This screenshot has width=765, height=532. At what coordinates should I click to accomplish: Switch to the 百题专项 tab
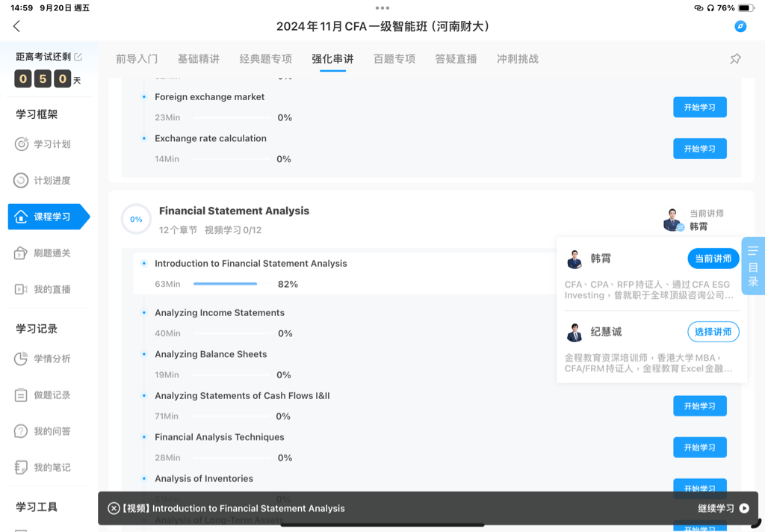point(394,59)
